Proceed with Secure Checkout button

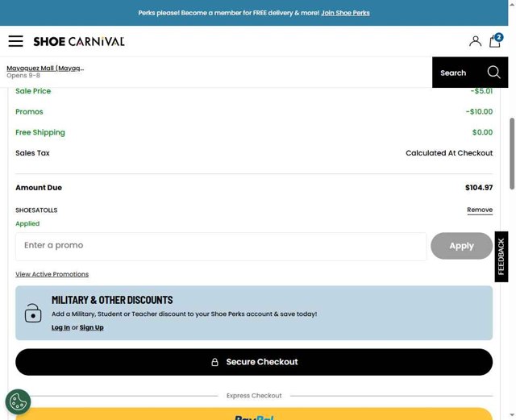click(254, 362)
